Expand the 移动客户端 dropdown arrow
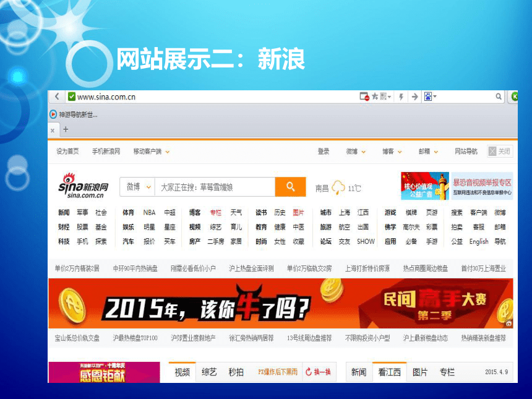 point(167,152)
